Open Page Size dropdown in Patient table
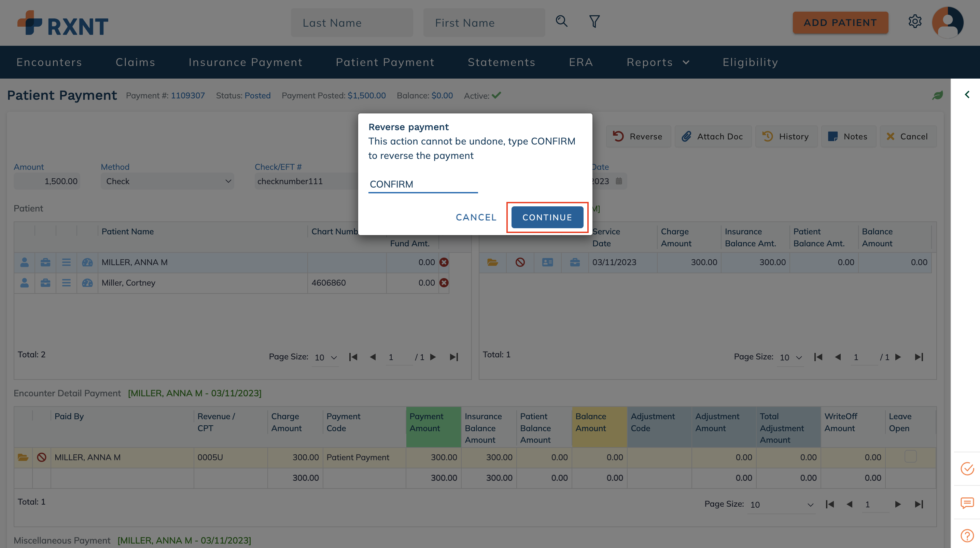The height and width of the screenshot is (548, 980). (x=325, y=357)
